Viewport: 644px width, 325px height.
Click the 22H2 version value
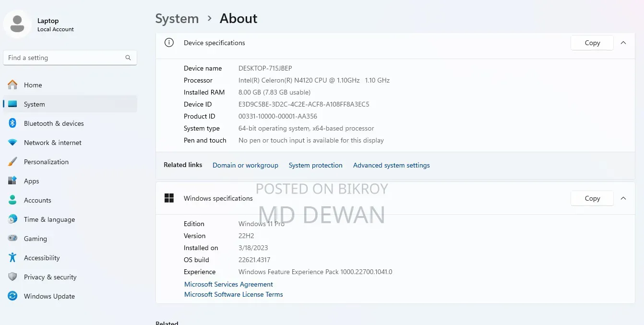pyautogui.click(x=246, y=236)
